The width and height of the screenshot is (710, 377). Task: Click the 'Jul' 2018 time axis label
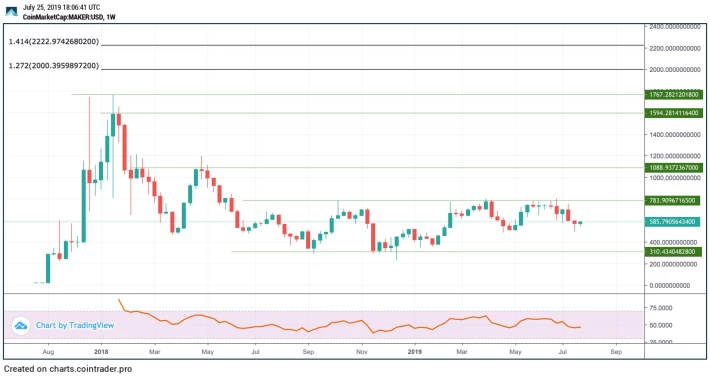[255, 352]
